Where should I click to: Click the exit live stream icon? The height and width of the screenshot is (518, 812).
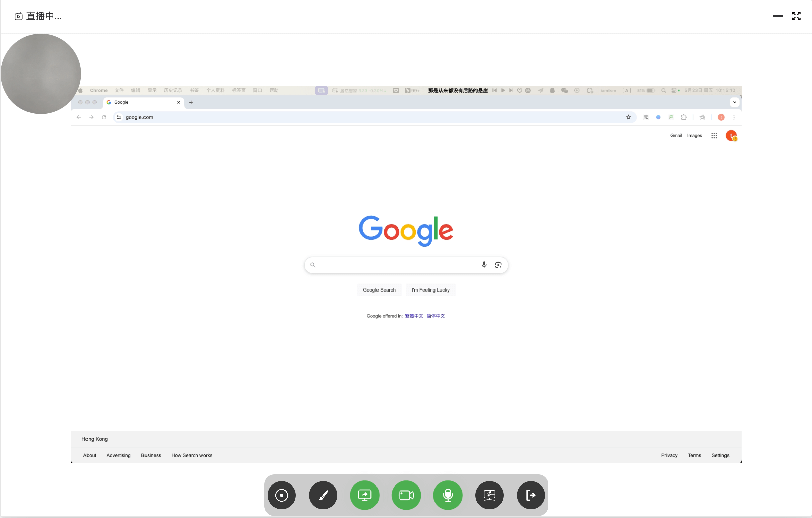click(x=530, y=495)
